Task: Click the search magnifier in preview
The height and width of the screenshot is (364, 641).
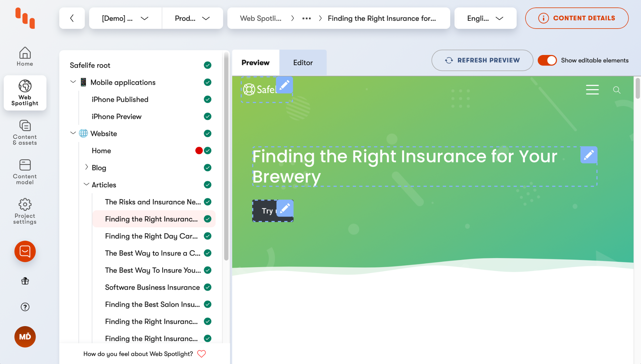Action: tap(616, 90)
